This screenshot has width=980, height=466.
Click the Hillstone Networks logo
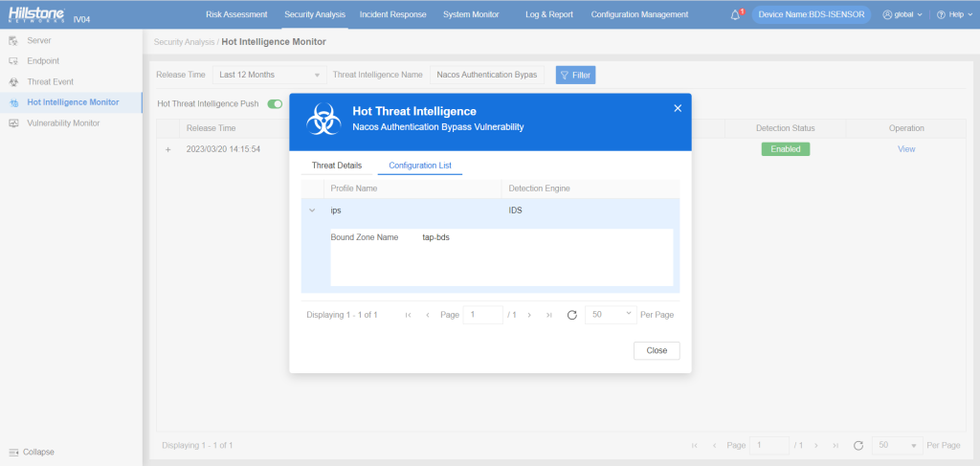36,13
